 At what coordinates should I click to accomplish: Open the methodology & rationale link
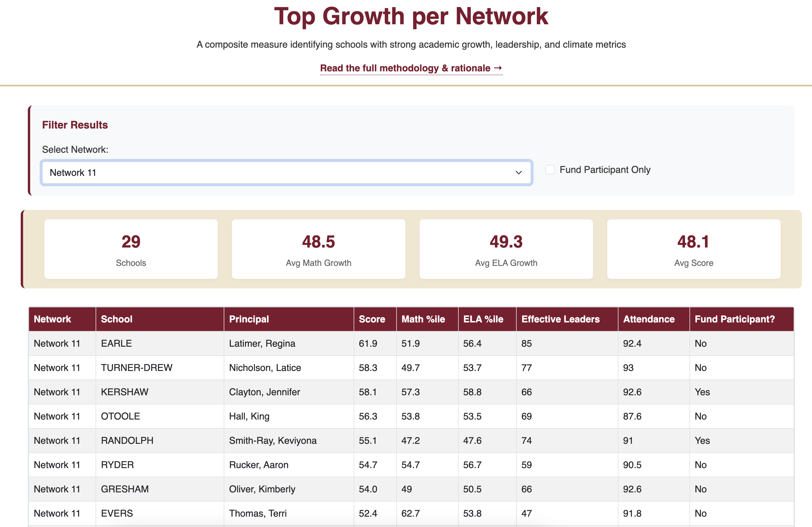pyautogui.click(x=411, y=68)
